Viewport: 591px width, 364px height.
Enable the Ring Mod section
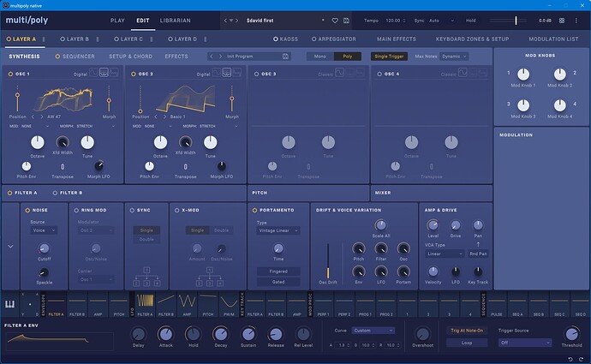point(76,208)
